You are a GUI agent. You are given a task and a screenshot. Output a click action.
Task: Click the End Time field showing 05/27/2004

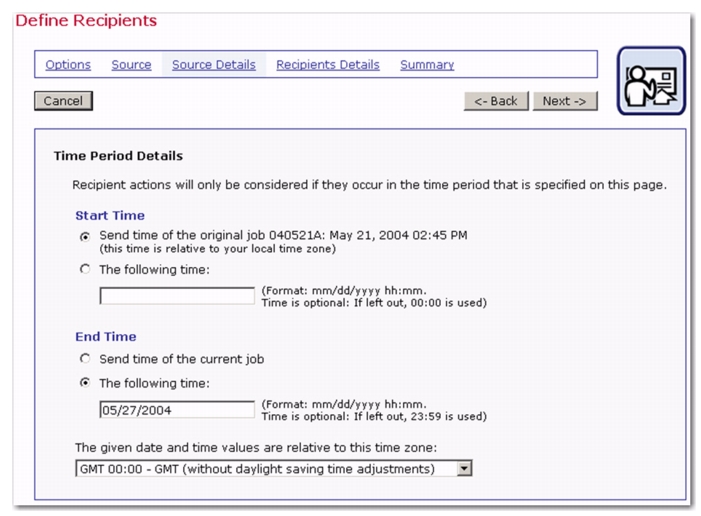pyautogui.click(x=177, y=410)
